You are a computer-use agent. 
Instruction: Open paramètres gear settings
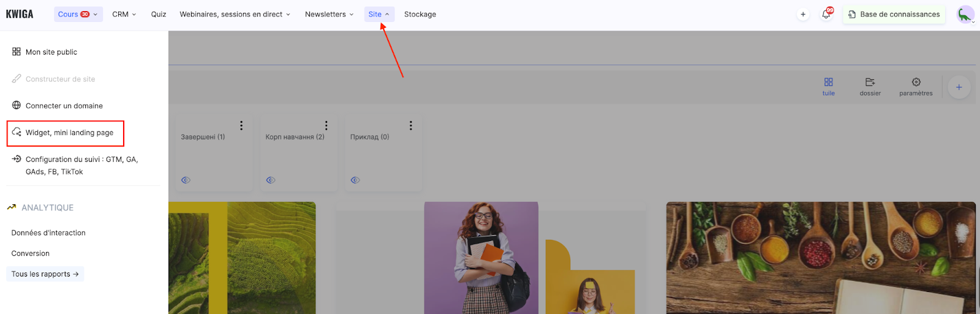[916, 86]
